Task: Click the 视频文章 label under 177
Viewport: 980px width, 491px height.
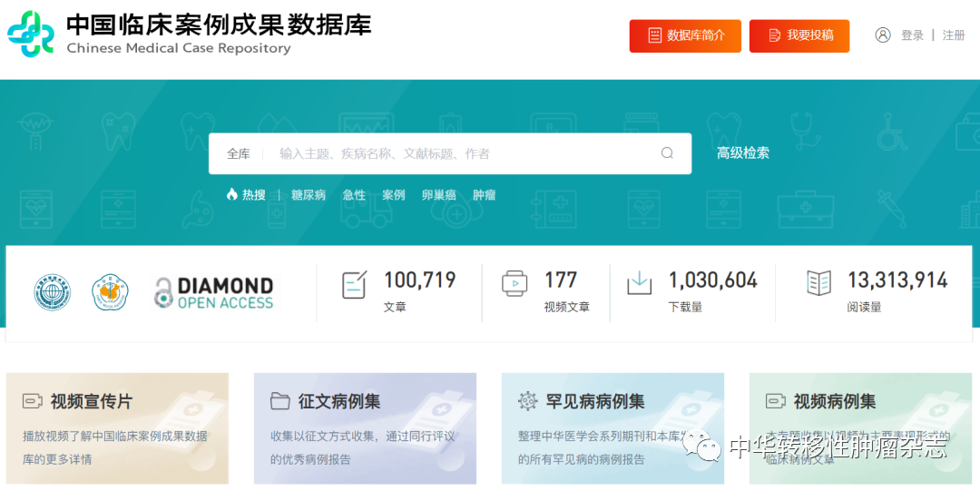Action: pos(567,307)
